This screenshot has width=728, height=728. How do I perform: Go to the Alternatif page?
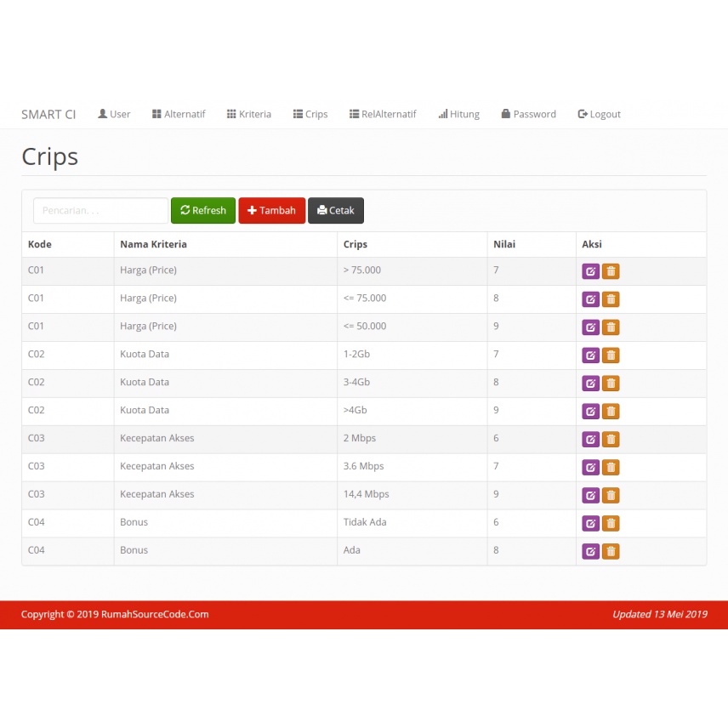179,114
